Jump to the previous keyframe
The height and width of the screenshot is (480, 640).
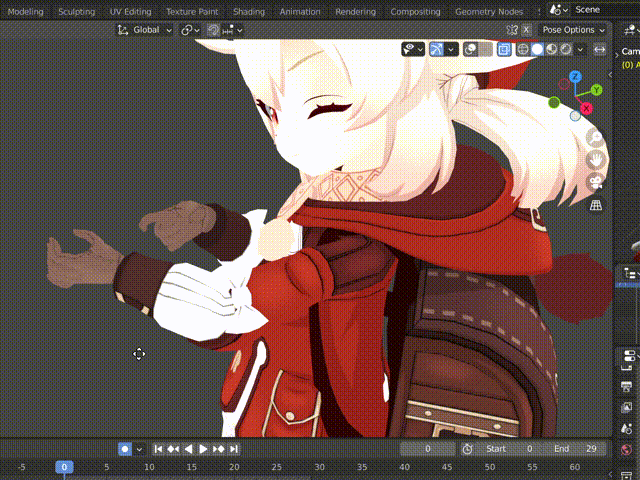point(173,449)
